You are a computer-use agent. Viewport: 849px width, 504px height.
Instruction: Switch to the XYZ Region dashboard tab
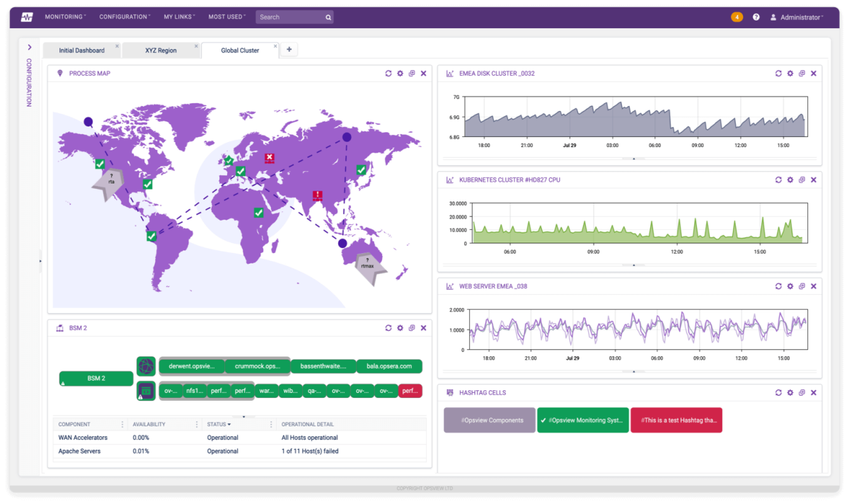coord(161,49)
